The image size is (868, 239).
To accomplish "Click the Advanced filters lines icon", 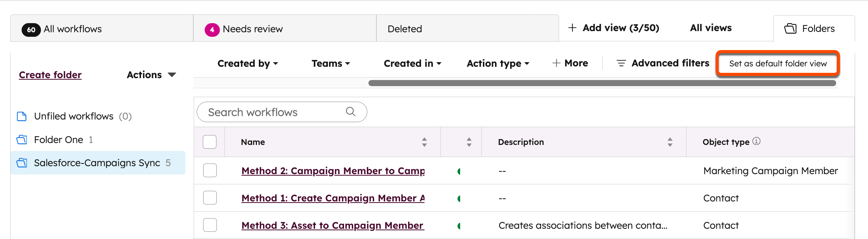I will [621, 63].
